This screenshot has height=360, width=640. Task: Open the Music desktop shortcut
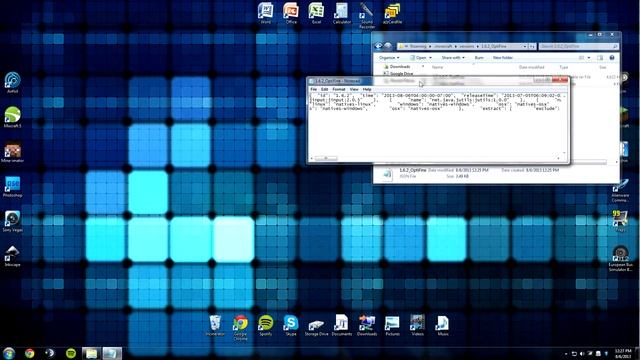[442, 325]
